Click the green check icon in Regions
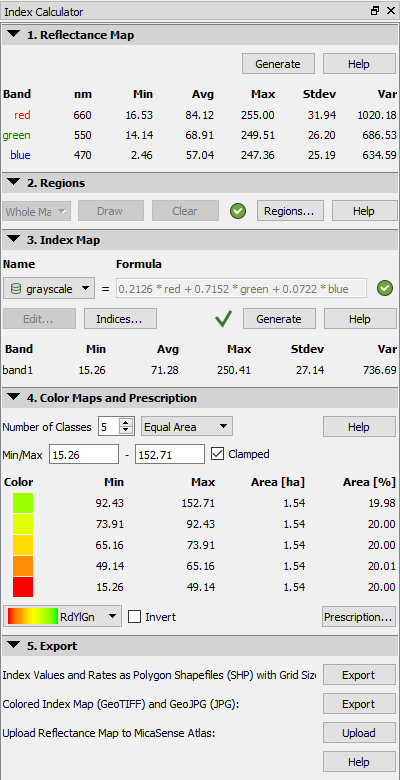The width and height of the screenshot is (400, 780). [238, 211]
